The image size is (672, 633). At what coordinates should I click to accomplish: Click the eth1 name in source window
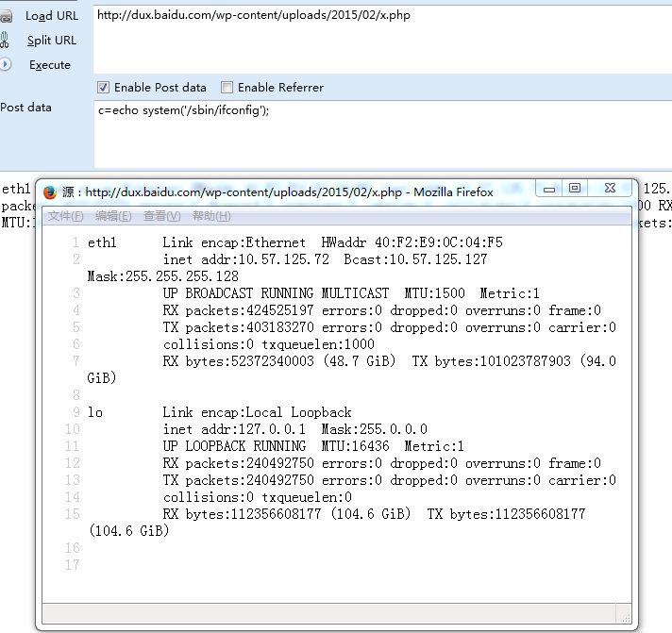coord(102,242)
